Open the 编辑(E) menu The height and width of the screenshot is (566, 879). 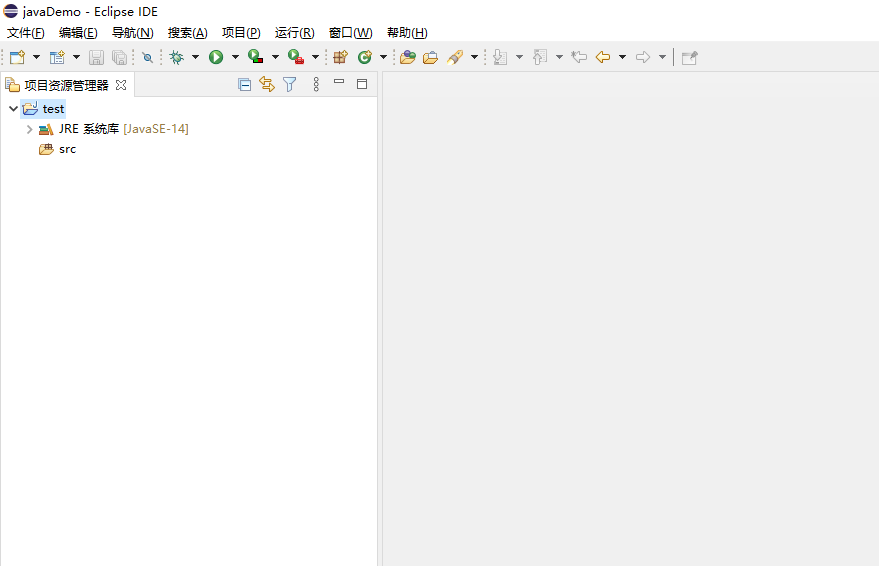(x=78, y=33)
